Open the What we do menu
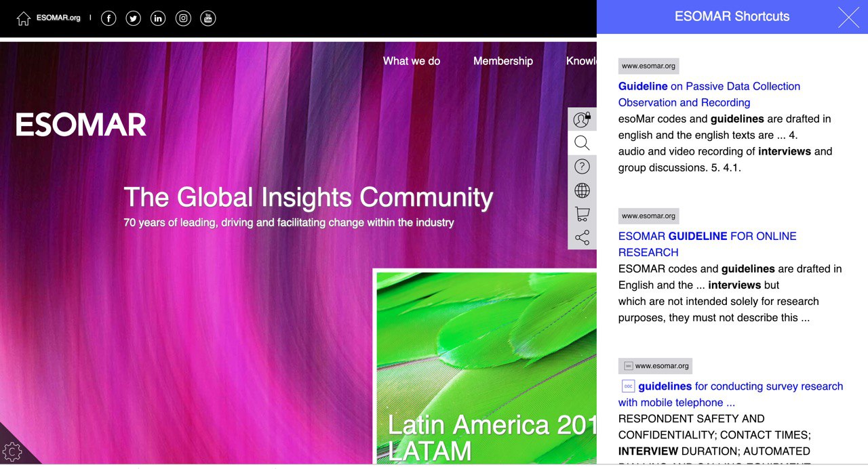Image resolution: width=868 pixels, height=469 pixels. point(412,61)
